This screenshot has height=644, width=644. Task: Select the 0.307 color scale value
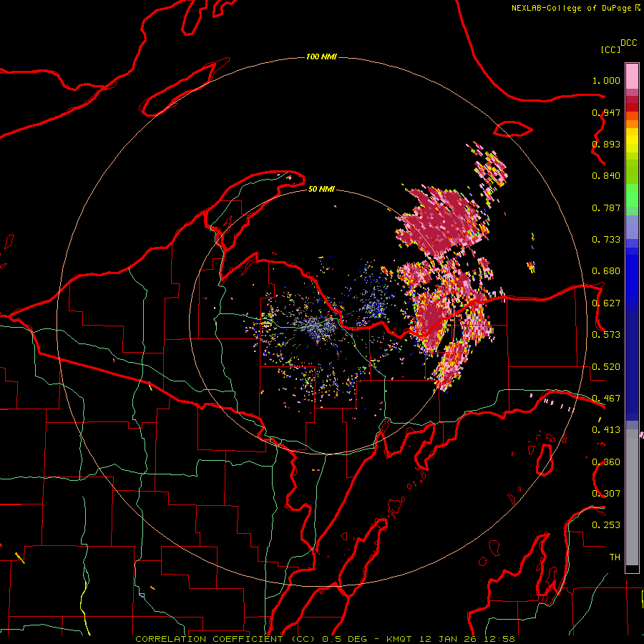[606, 494]
